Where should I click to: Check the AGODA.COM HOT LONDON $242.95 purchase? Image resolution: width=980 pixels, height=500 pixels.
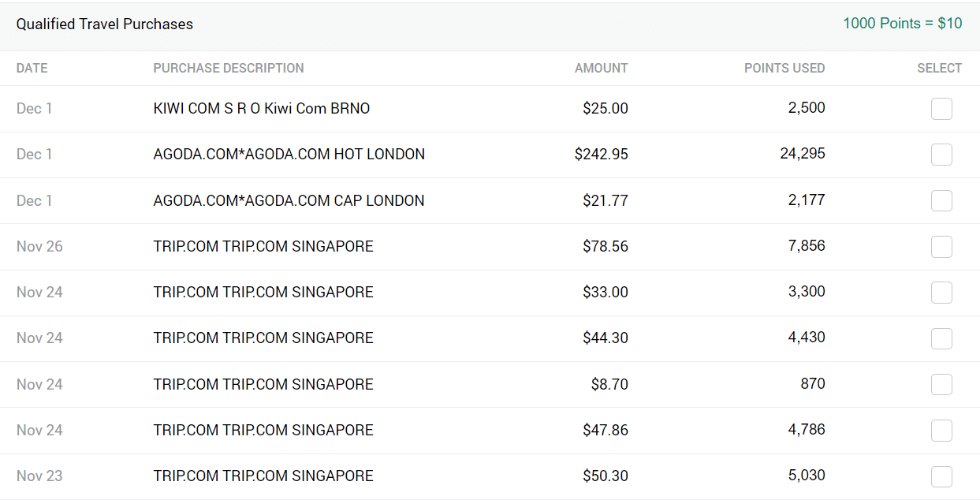(941, 155)
